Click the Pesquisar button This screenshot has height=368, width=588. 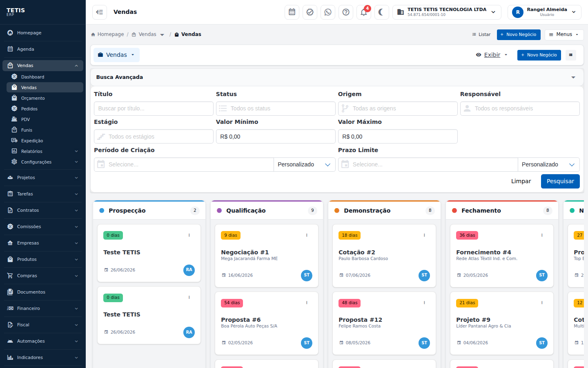tap(560, 181)
